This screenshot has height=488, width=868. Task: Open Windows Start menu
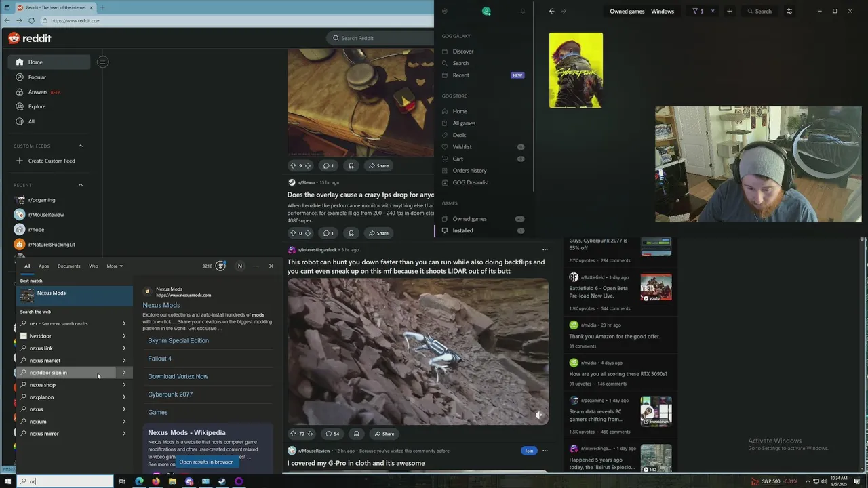(7, 481)
